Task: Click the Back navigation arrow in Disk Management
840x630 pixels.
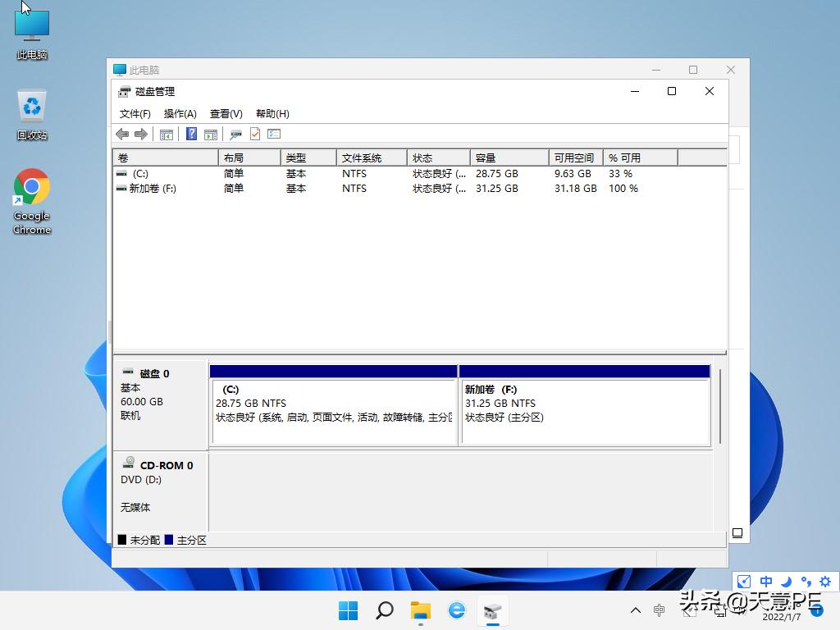Action: coord(121,134)
